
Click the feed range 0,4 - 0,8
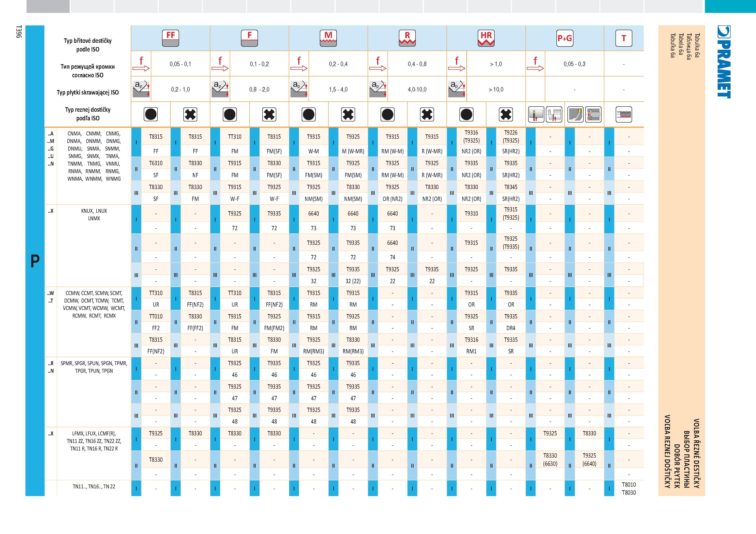417,64
